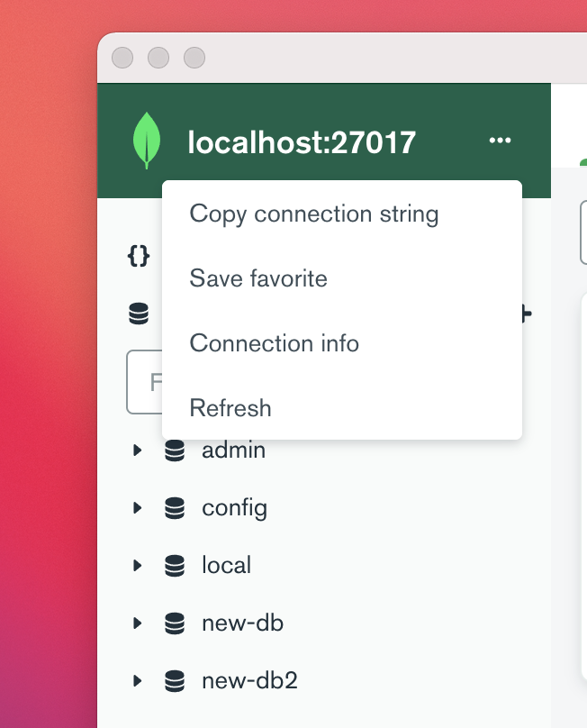The image size is (587, 728).
Task: Open the new-db2 database
Action: tap(249, 680)
